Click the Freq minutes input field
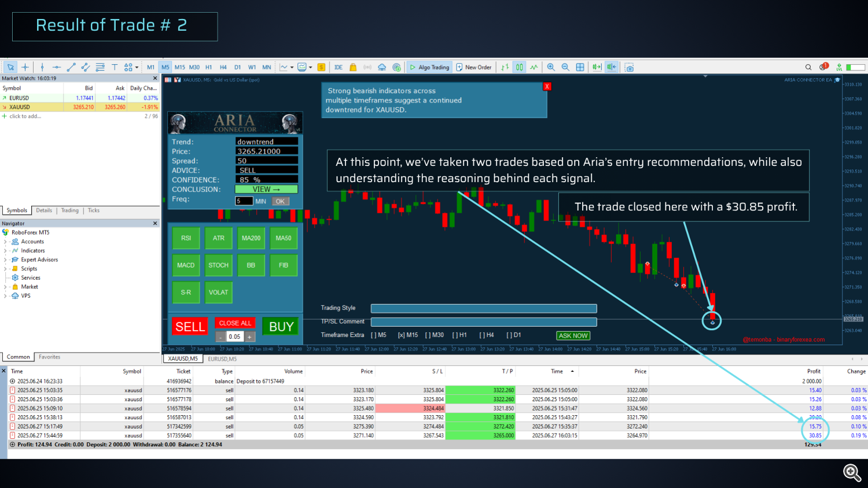The image size is (868, 488). click(x=244, y=201)
